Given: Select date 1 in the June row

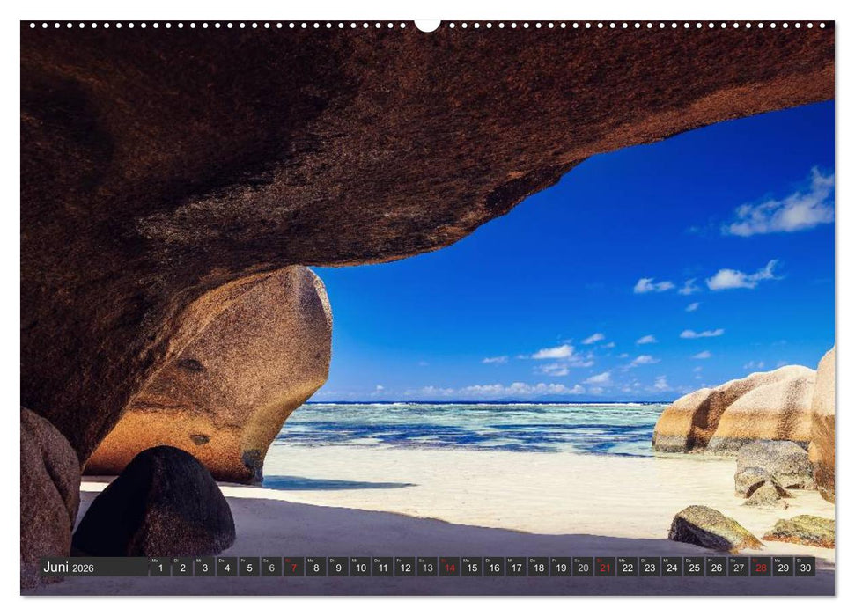Looking at the screenshot, I should pyautogui.click(x=160, y=568).
